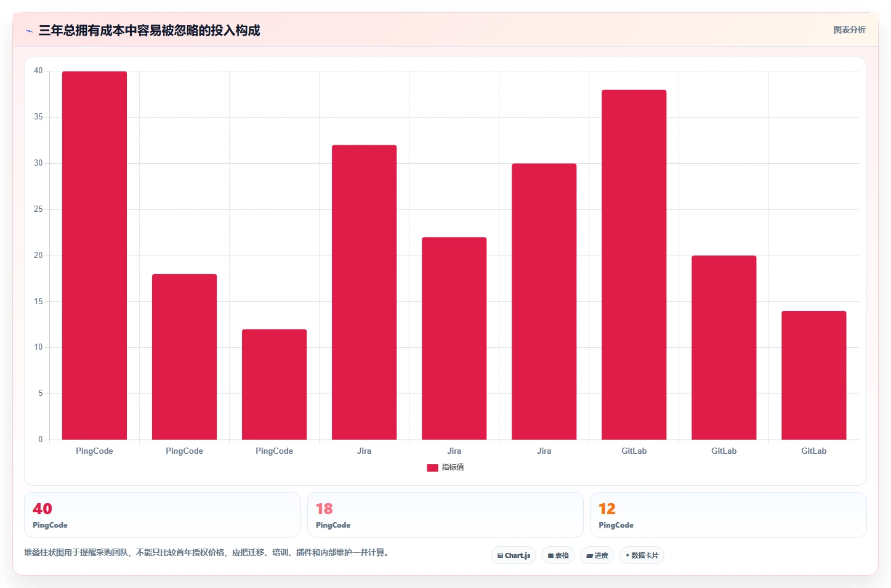This screenshot has width=891, height=588.
Task: Click the GitLab axis label under the 38 bar
Action: click(x=634, y=451)
